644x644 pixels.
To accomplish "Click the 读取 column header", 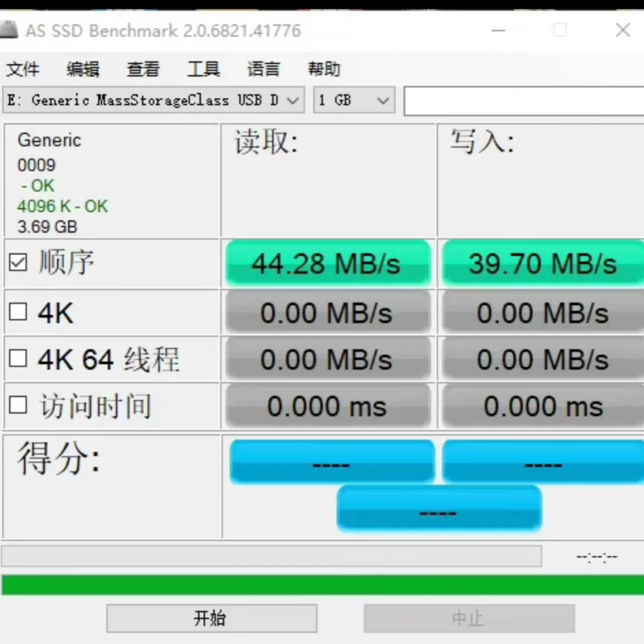I will click(x=266, y=142).
